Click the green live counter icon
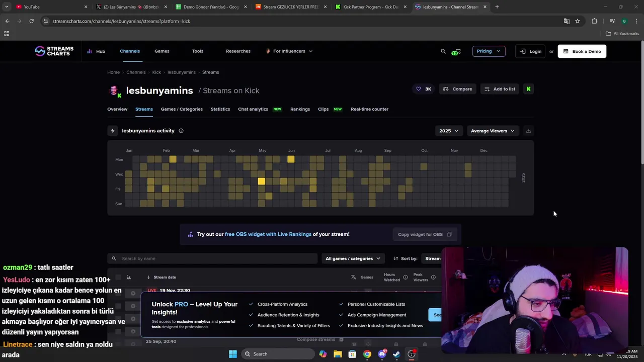This screenshot has width=644, height=362. 456,52
